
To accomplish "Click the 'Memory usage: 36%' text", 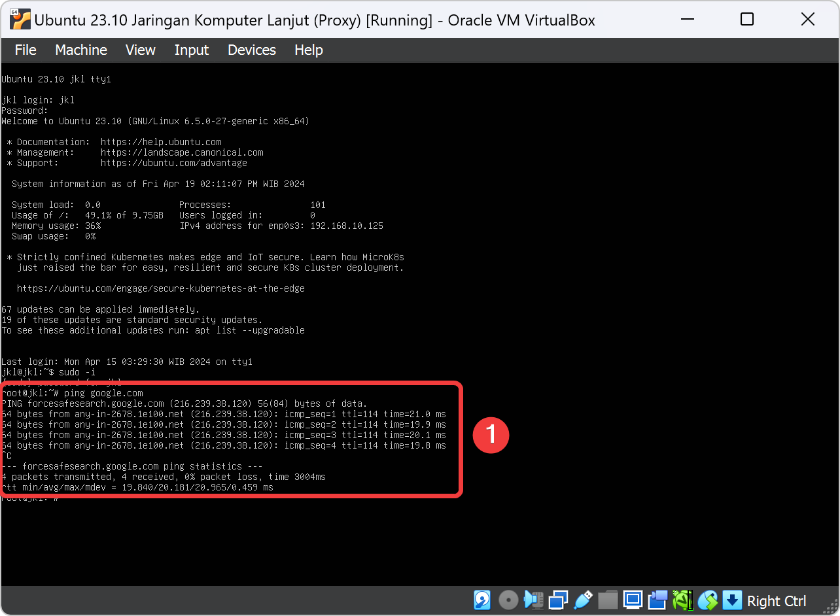I will 56,226.
